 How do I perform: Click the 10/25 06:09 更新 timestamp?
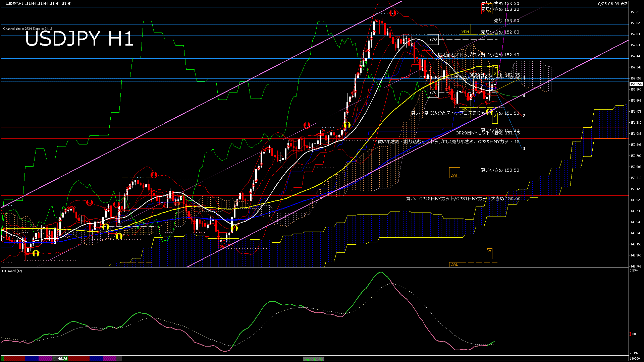point(611,4)
